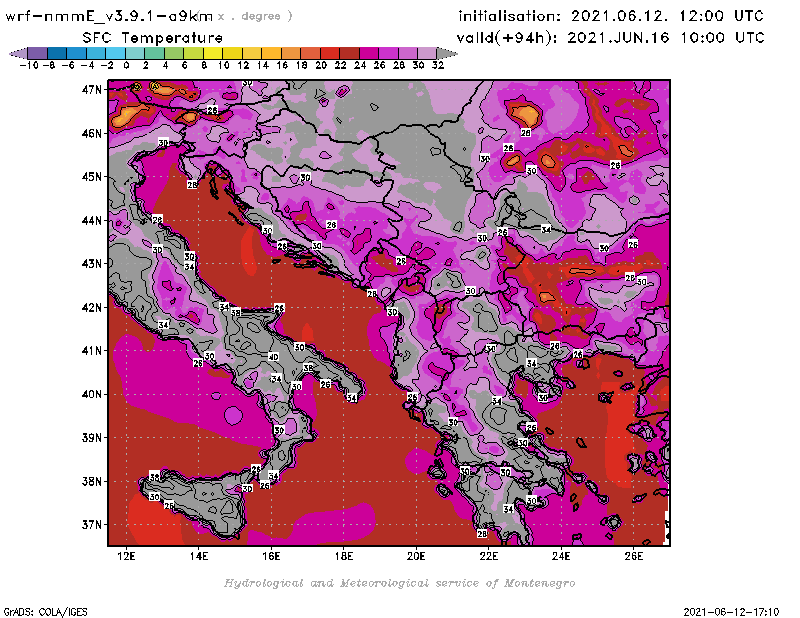Click the 18E longitude label
The height and width of the screenshot is (618, 800).
pyautogui.click(x=343, y=556)
